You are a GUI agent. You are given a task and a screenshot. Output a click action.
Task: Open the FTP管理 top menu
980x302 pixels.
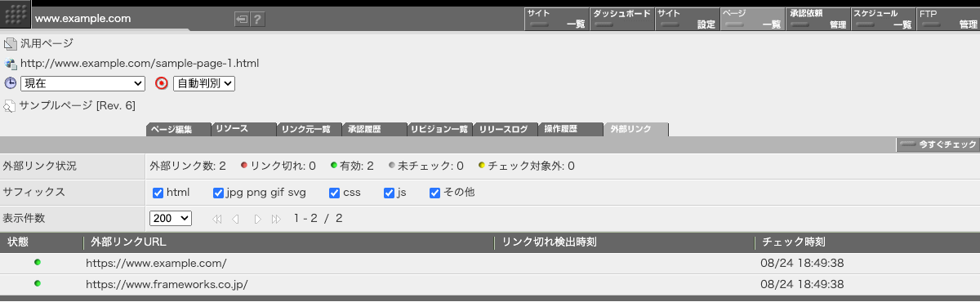coord(948,19)
